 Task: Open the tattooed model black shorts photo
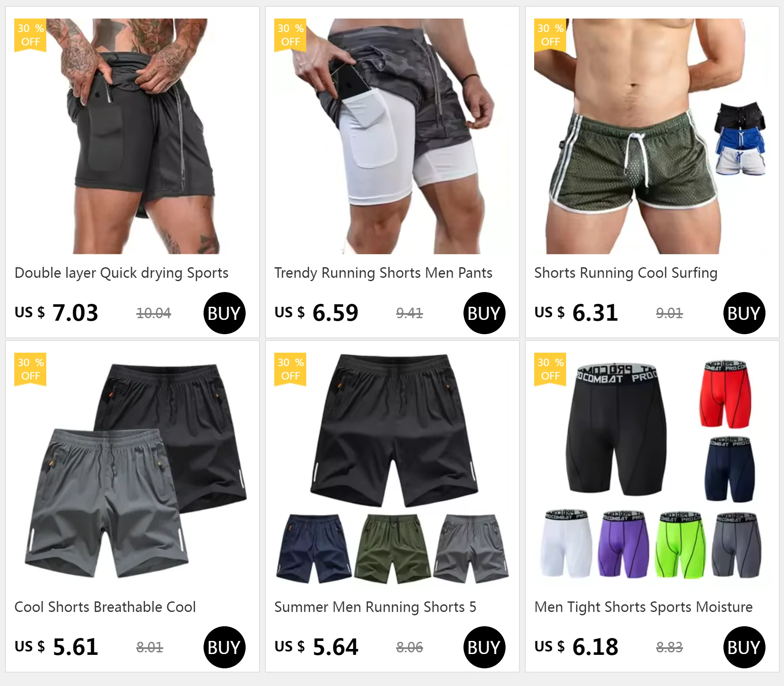pyautogui.click(x=132, y=136)
